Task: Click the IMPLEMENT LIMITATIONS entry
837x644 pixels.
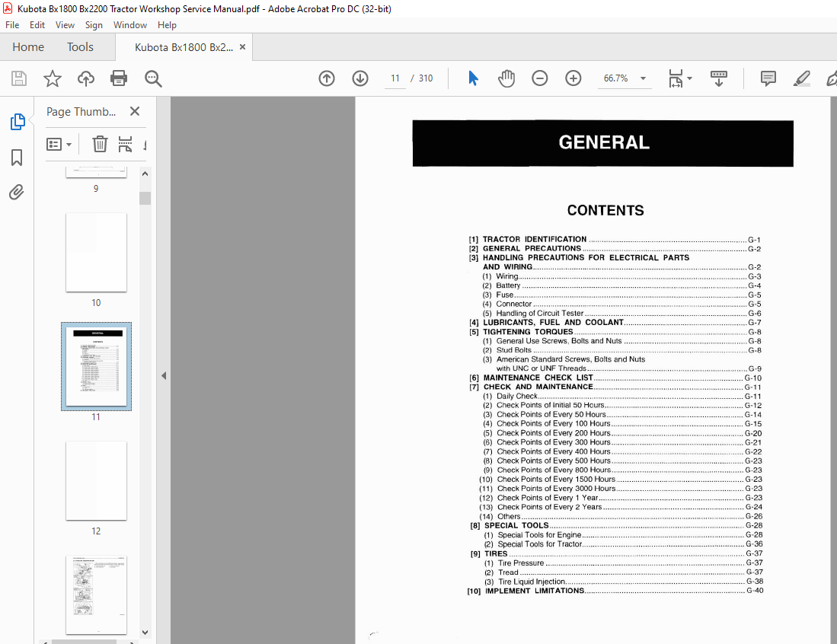Action: click(x=615, y=591)
